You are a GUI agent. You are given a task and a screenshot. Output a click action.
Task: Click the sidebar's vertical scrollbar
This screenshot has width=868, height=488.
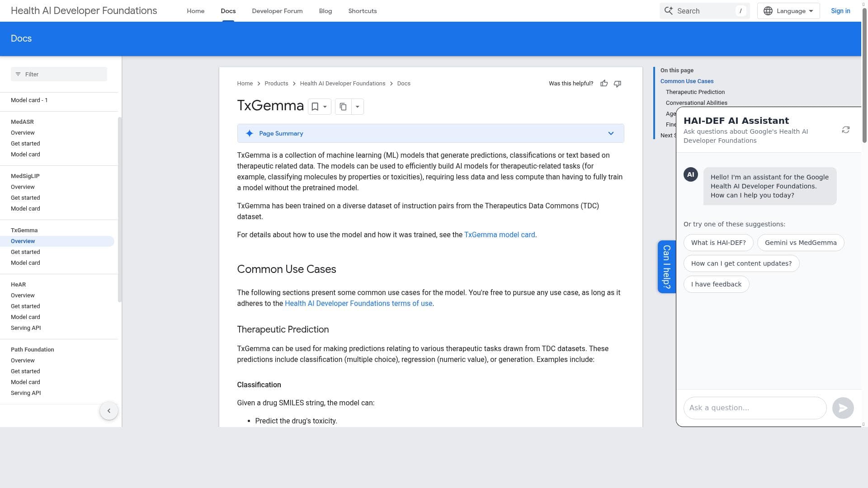click(120, 210)
